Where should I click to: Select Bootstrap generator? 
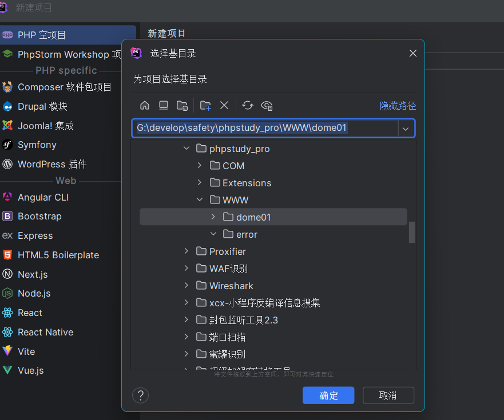[61, 216]
